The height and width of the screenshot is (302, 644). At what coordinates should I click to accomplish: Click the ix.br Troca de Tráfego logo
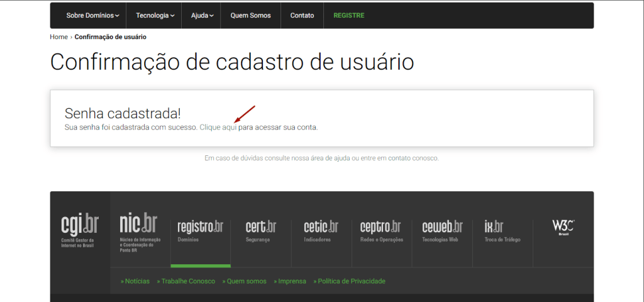click(x=502, y=230)
